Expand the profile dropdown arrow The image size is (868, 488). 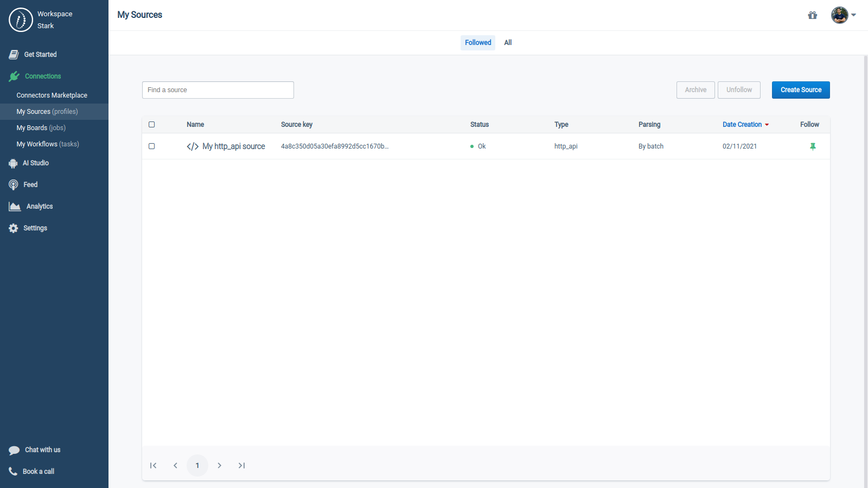[x=853, y=15]
